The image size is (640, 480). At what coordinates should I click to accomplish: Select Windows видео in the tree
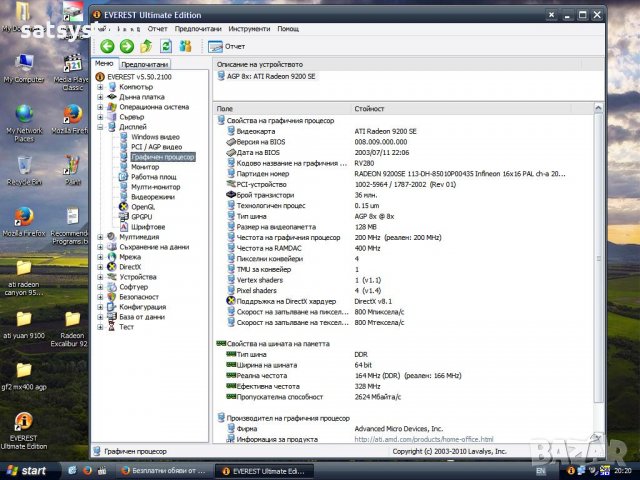155,137
